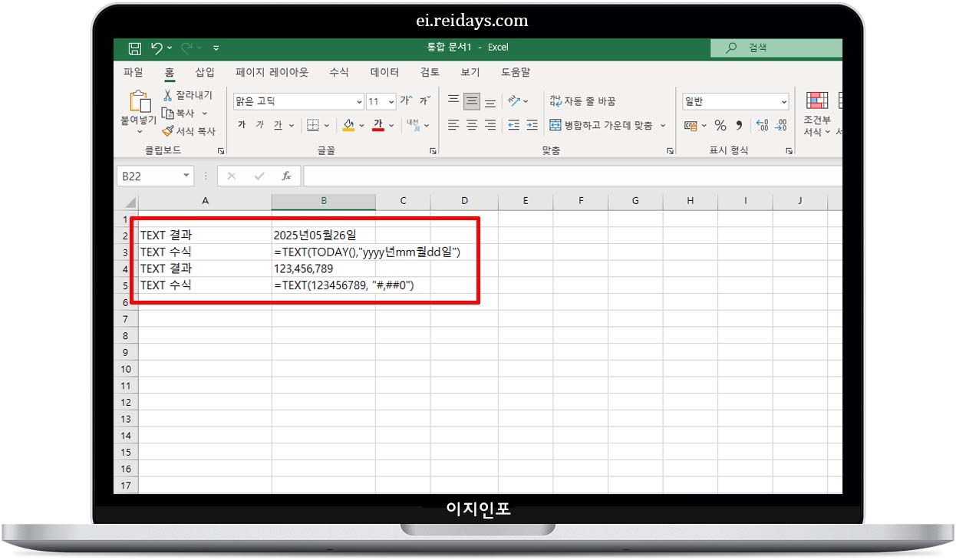Toggle bold formatting on the selection
Screen dimensions: 956x560
click(242, 125)
